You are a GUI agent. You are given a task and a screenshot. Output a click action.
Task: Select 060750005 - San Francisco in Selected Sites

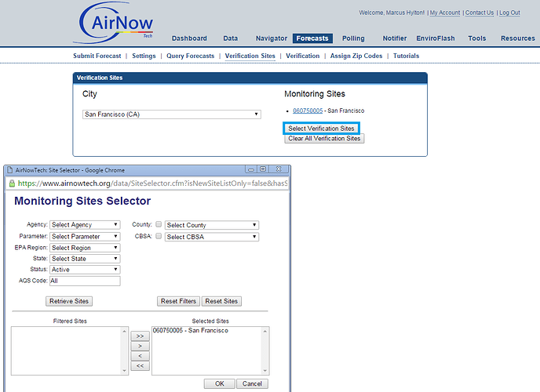pyautogui.click(x=191, y=330)
